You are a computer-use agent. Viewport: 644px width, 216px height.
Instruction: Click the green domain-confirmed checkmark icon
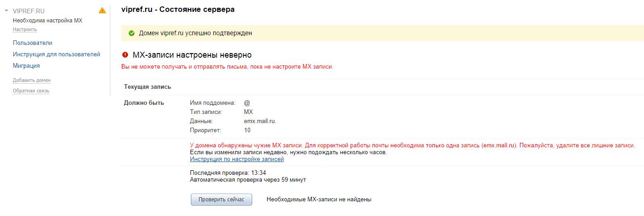[x=131, y=33]
